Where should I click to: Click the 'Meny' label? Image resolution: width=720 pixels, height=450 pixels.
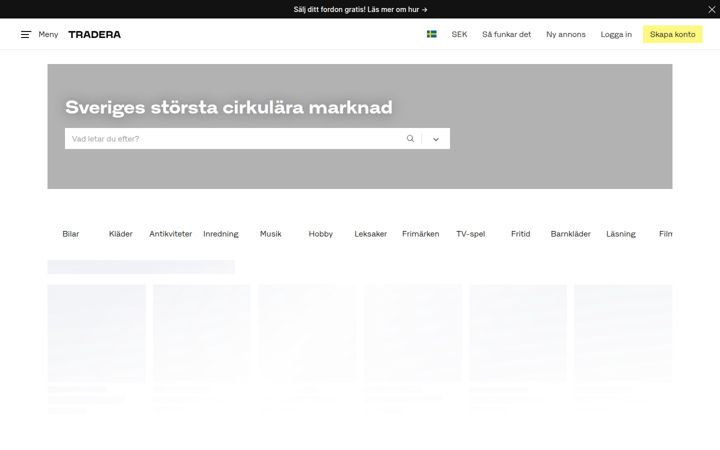point(48,34)
